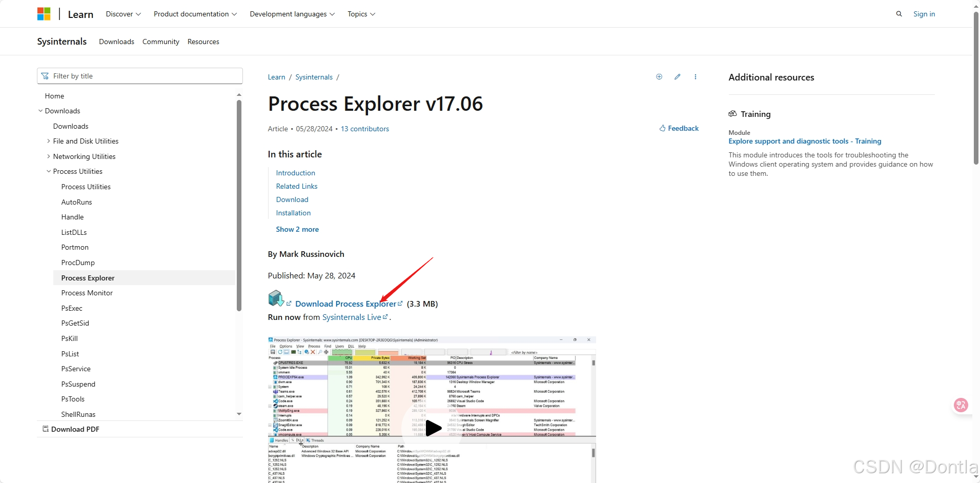Select PsSuspend in the sidebar
Image resolution: width=980 pixels, height=483 pixels.
[x=78, y=384]
